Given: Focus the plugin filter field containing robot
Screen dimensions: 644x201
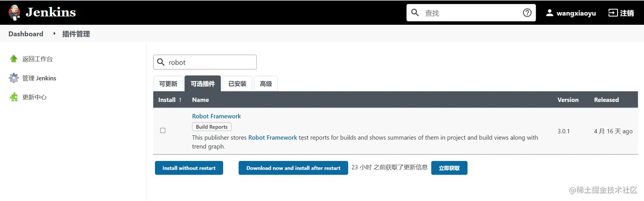Looking at the screenshot, I should [205, 62].
